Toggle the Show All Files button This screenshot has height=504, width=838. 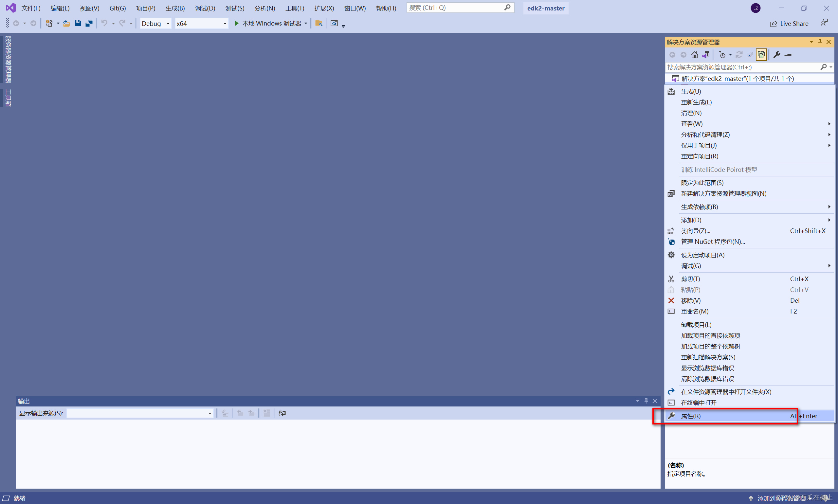point(762,55)
